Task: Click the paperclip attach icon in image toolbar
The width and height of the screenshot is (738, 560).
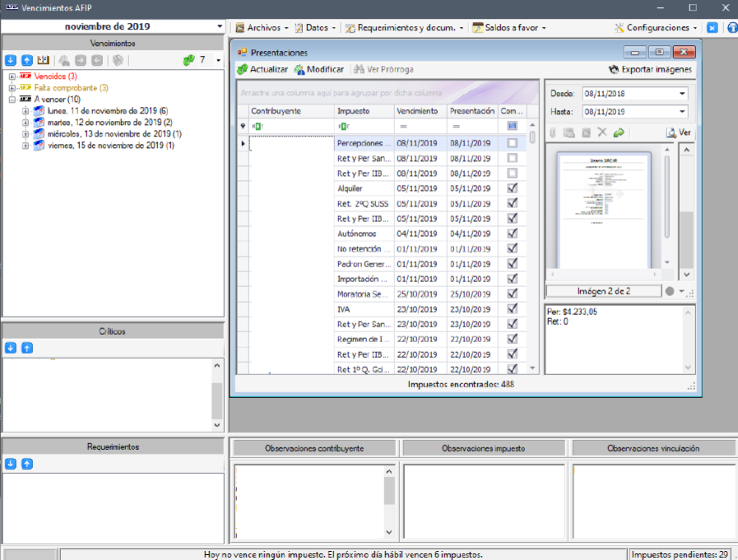Action: (554, 132)
